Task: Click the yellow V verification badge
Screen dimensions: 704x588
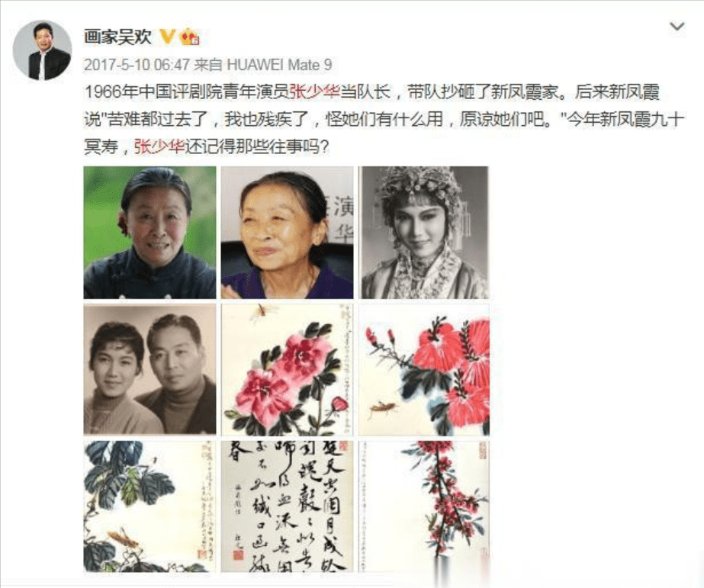Action: pyautogui.click(x=168, y=37)
